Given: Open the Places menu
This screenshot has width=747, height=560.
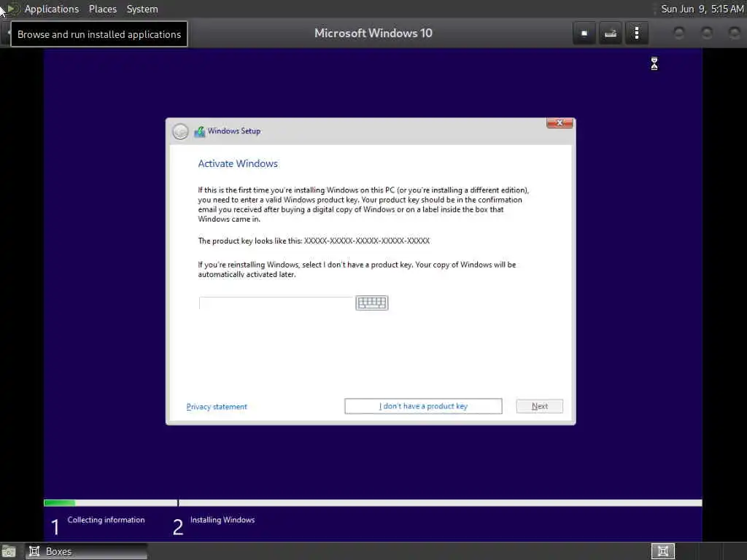Looking at the screenshot, I should click(102, 9).
